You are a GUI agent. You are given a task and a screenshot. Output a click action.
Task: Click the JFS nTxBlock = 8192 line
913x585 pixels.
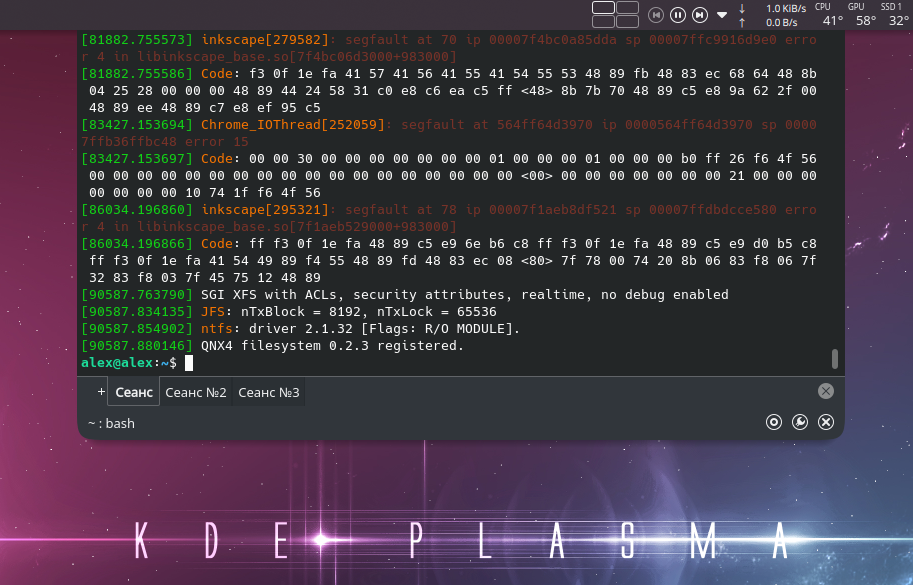289,311
